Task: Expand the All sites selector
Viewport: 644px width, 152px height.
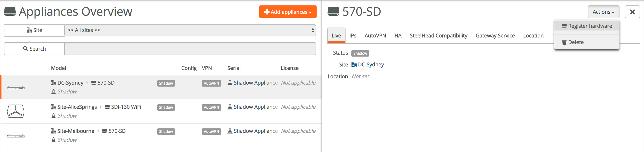Action: point(190,30)
